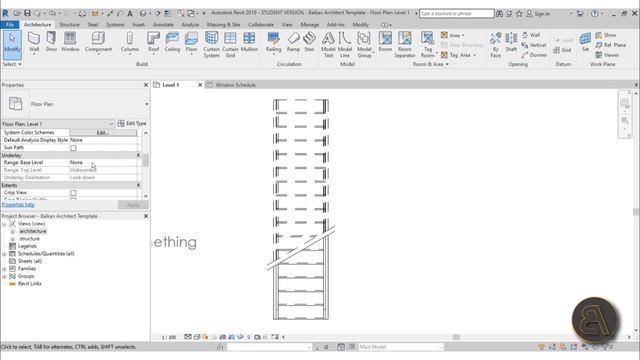Open the Floor Plan: Level 1 dropdown

click(58, 124)
